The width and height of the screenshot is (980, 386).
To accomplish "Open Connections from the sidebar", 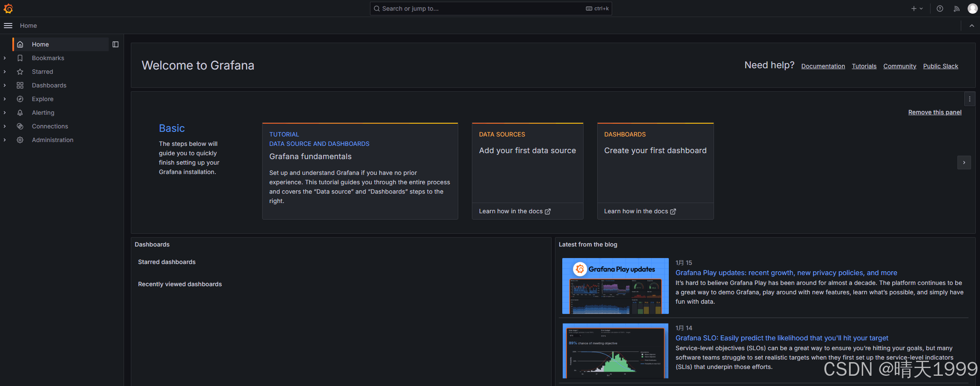I will pos(50,126).
